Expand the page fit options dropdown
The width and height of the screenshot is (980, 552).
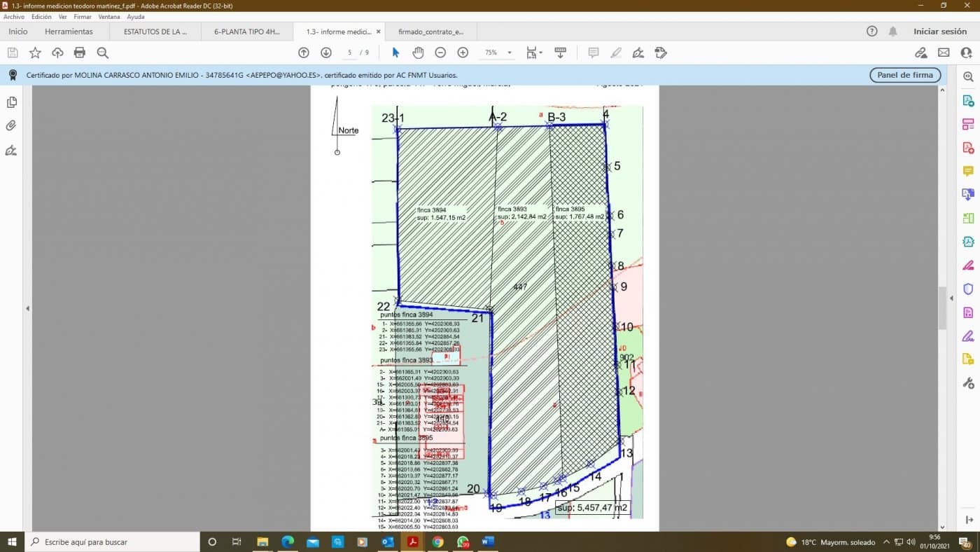tap(540, 53)
